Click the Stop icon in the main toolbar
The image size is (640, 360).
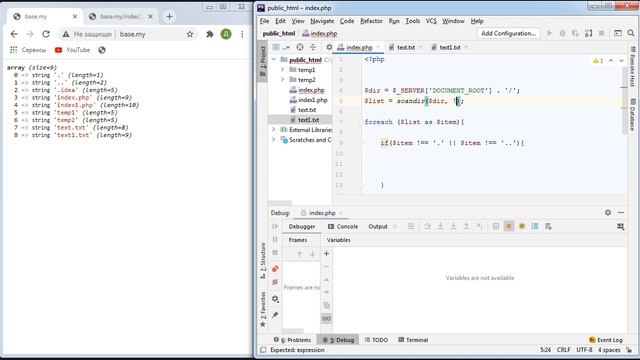pos(601,33)
